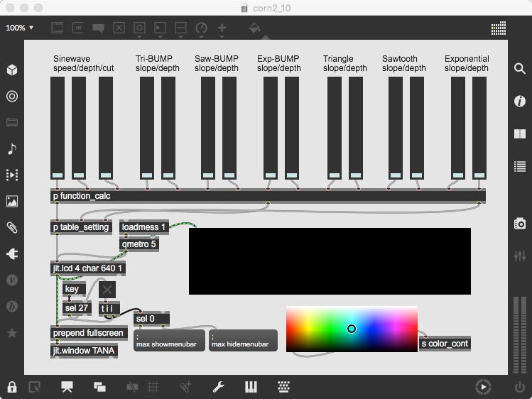Open snapshots camera icon
The width and height of the screenshot is (532, 399).
click(519, 224)
